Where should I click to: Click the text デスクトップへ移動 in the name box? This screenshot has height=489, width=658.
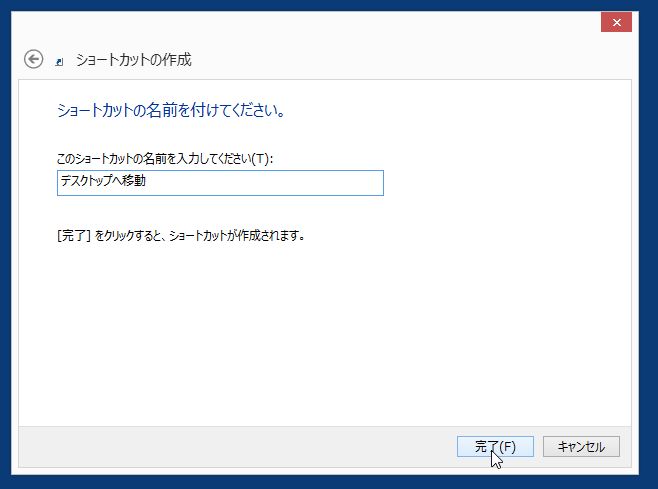(103, 180)
